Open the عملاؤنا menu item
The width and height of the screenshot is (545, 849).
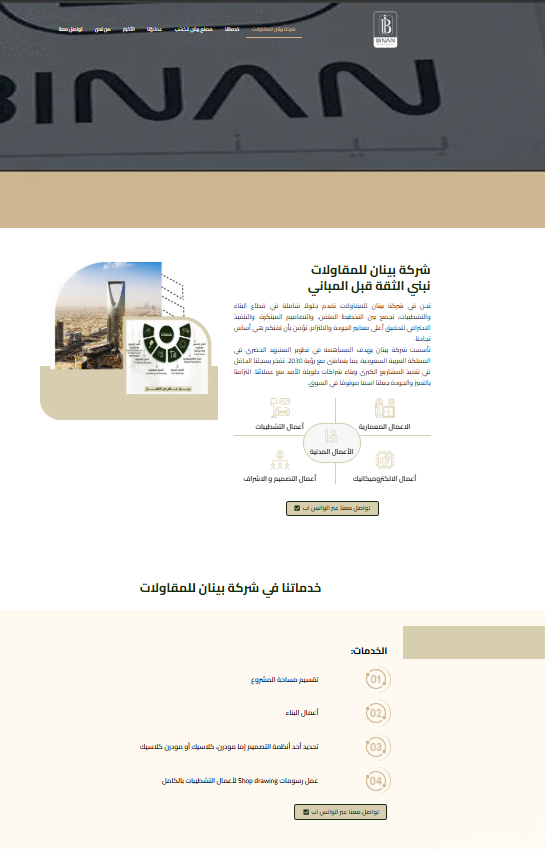[x=155, y=29]
